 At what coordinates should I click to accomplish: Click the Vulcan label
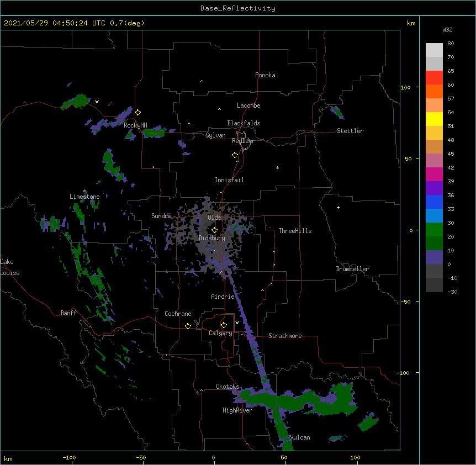point(300,437)
